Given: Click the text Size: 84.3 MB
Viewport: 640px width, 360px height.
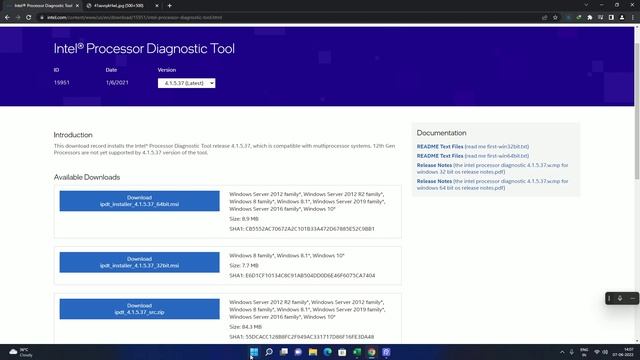Looking at the screenshot, I should click(x=245, y=327).
